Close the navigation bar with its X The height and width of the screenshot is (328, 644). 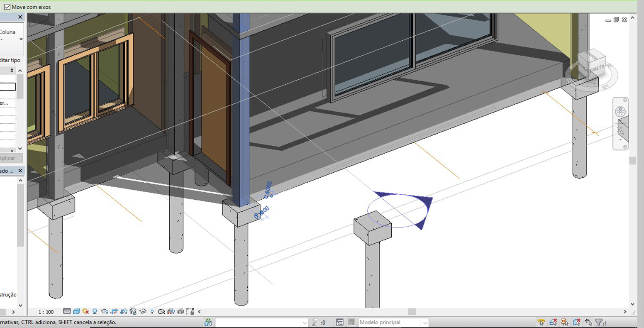(x=625, y=100)
